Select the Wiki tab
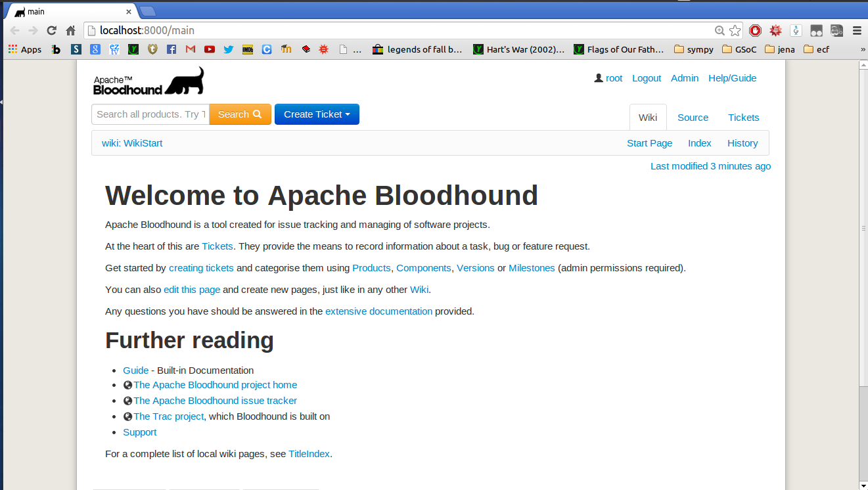The height and width of the screenshot is (490, 868). 648,118
